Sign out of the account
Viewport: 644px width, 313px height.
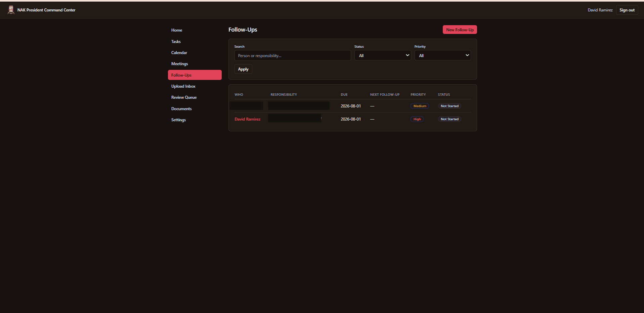point(627,10)
